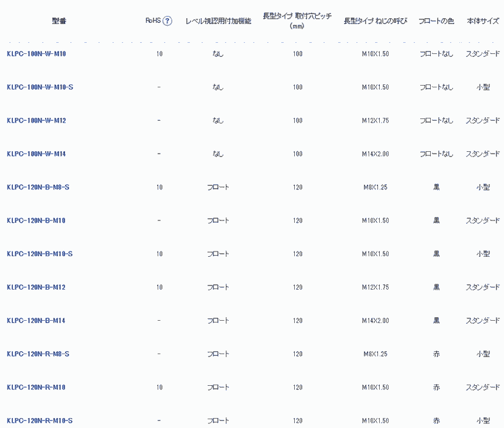Open the KLPC-100N-W-M10-S product link

[x=40, y=87]
